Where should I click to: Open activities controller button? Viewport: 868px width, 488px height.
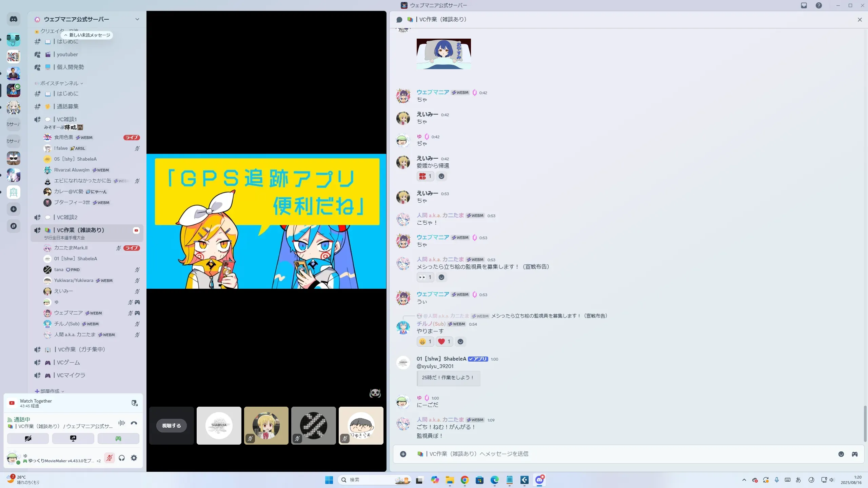[x=118, y=438]
